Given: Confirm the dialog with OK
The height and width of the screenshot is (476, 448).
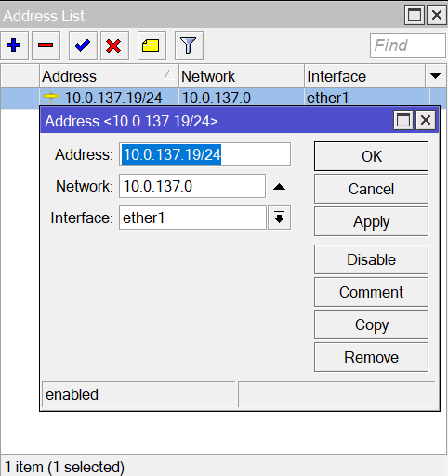Looking at the screenshot, I should coord(371,156).
